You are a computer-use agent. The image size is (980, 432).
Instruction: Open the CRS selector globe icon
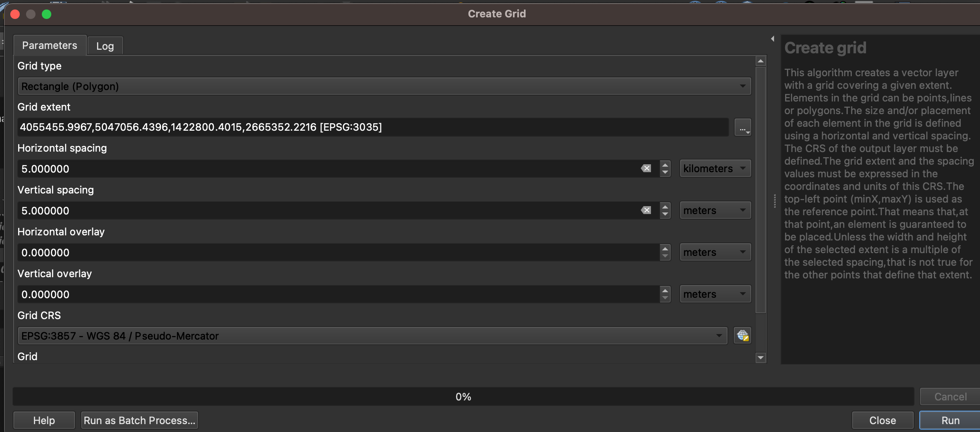[x=742, y=336]
